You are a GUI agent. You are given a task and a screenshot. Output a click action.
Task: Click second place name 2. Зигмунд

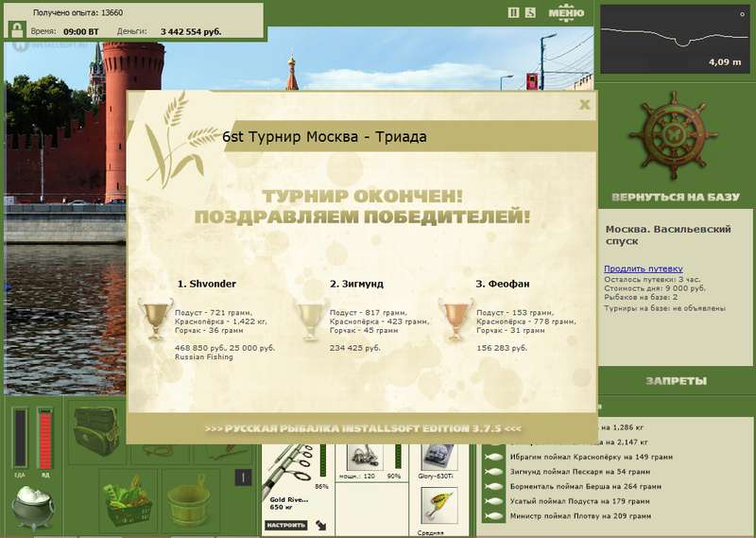[357, 284]
